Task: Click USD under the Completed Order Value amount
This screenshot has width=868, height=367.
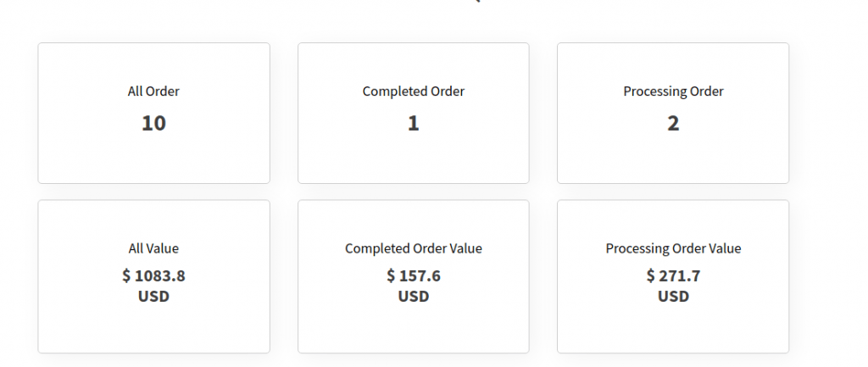Action: (414, 297)
